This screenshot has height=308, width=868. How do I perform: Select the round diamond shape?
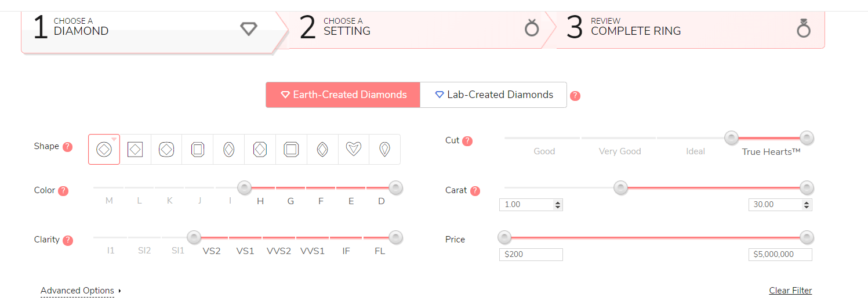(x=104, y=150)
